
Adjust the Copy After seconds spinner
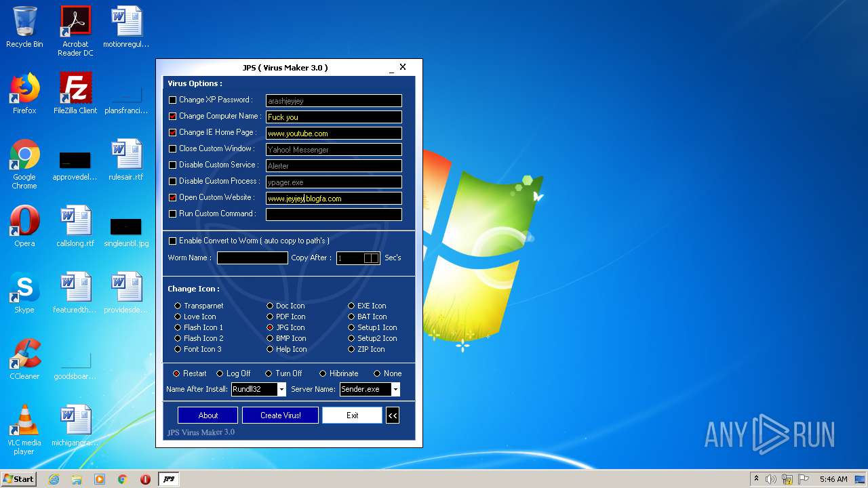pyautogui.click(x=371, y=258)
